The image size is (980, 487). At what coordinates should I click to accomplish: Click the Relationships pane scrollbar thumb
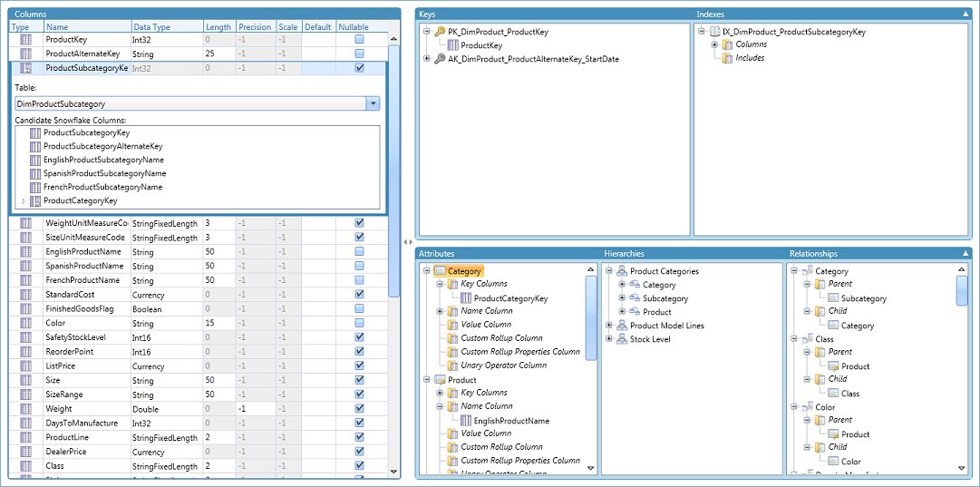(963, 290)
